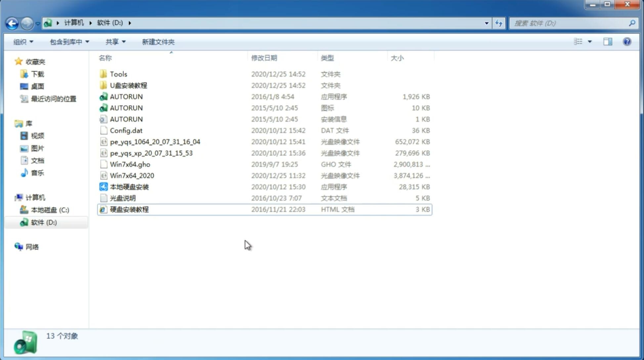This screenshot has width=644, height=360.
Task: Select 软件 (D:) drive
Action: click(x=43, y=222)
